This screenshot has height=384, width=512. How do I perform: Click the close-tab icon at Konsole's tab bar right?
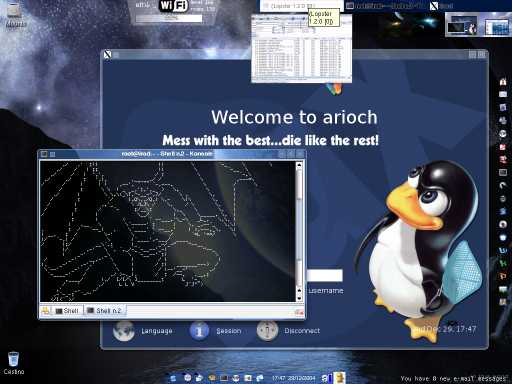point(299,312)
